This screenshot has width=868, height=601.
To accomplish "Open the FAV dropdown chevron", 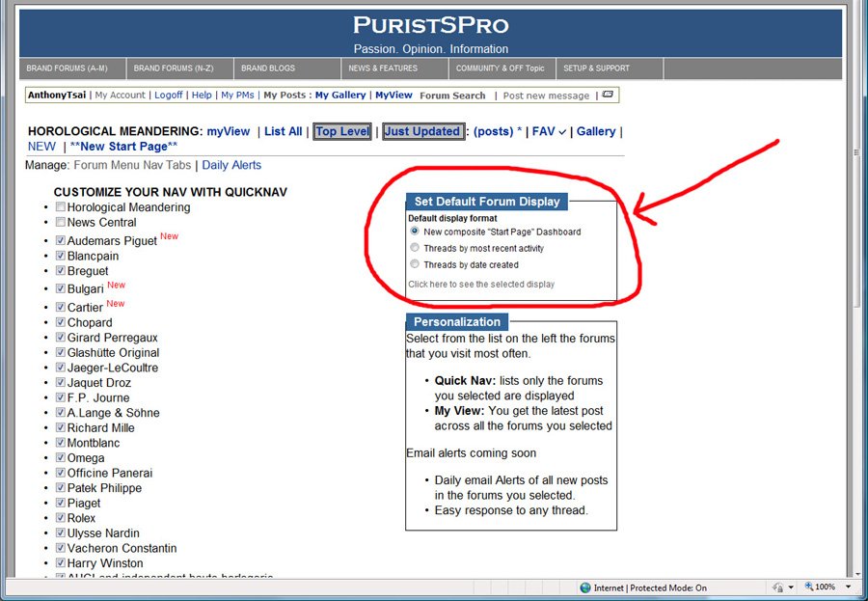I will click(562, 131).
